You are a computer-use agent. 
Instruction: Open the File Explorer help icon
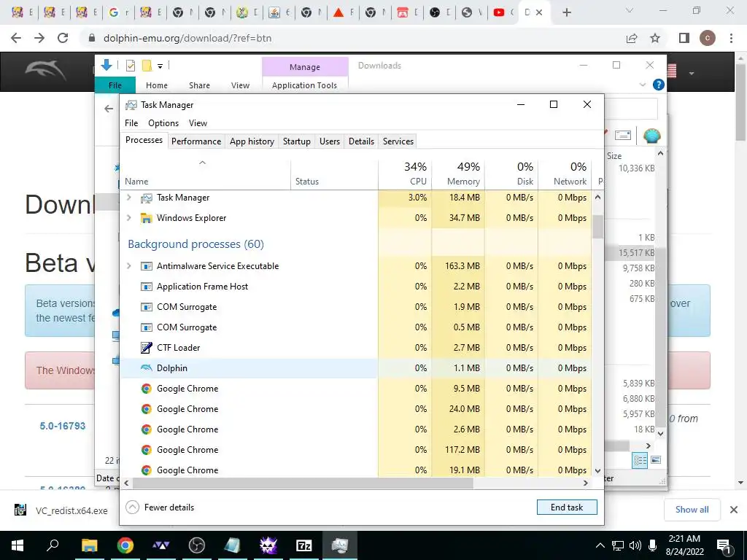coord(659,85)
